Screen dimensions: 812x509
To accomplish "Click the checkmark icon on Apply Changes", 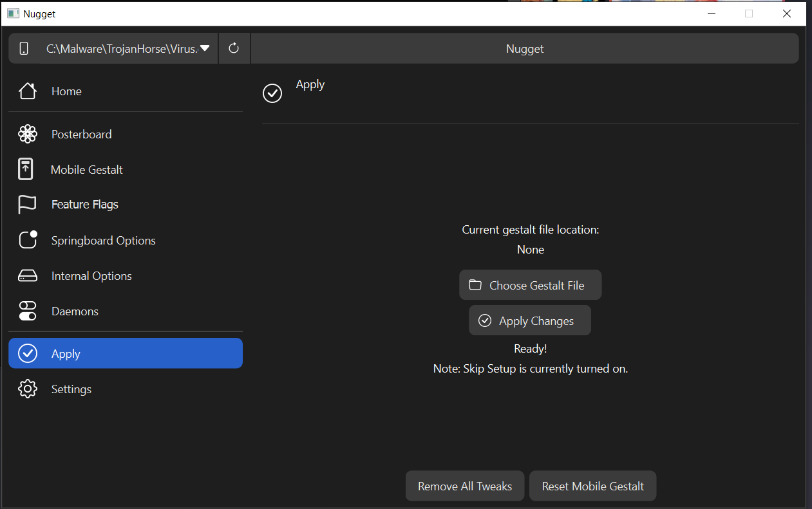I will click(485, 320).
